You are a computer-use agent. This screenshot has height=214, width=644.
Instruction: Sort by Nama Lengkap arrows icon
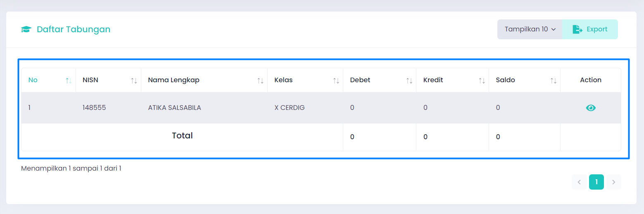click(x=260, y=81)
